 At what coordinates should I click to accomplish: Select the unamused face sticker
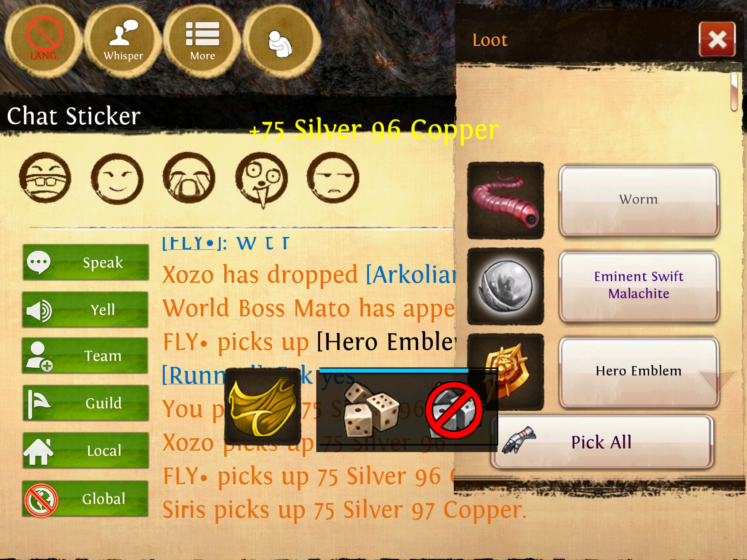click(x=333, y=178)
